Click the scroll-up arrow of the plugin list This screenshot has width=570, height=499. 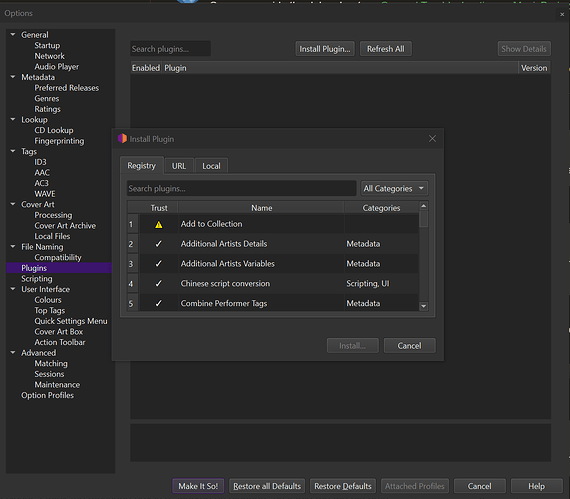click(424, 206)
